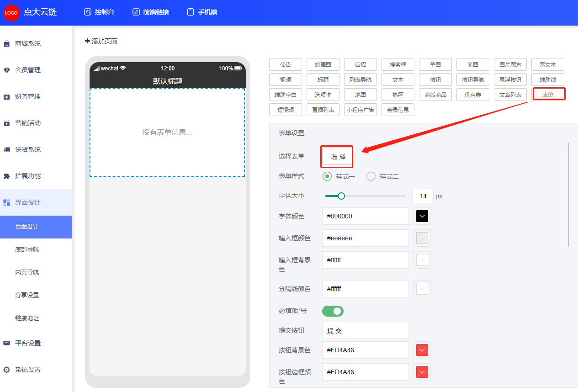The height and width of the screenshot is (392, 578).
Task: Open the 输入框颜色 color swatch
Action: 422,238
